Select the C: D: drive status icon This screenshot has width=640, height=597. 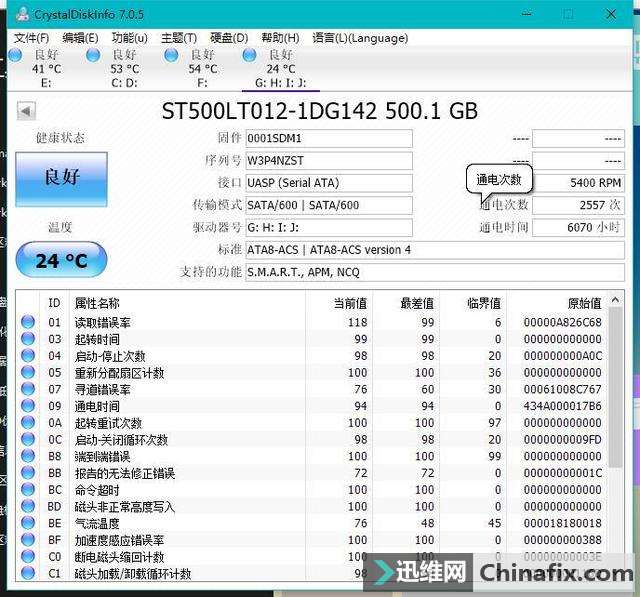click(x=93, y=55)
